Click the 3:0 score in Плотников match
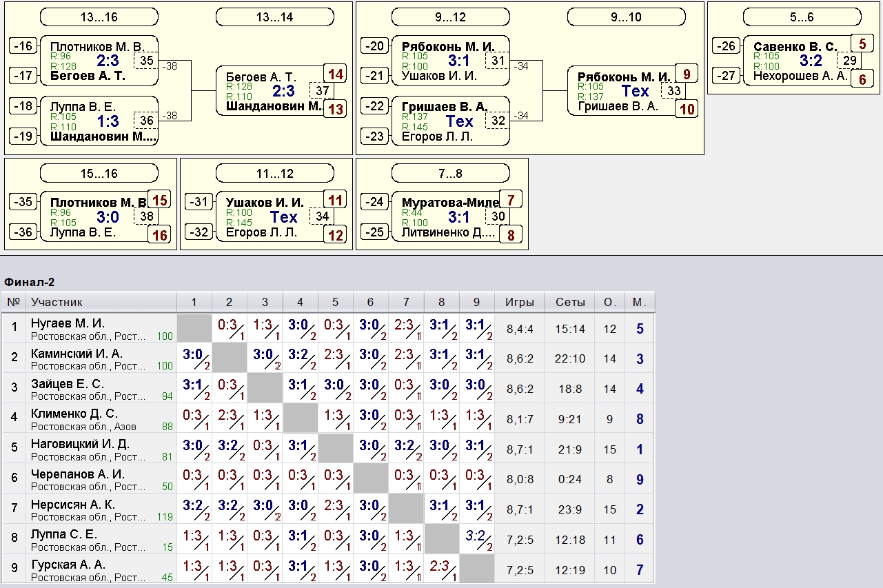 pos(108,217)
